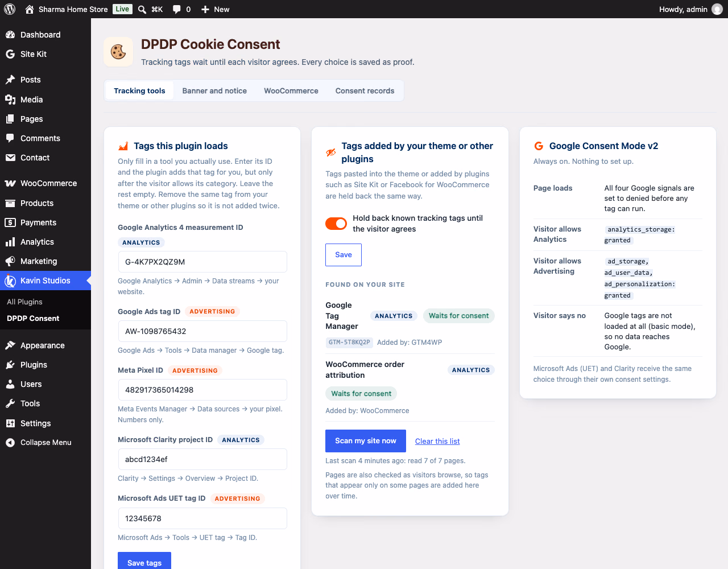This screenshot has height=569, width=728.
Task: Click the ⌘K search shortcut label
Action: [157, 9]
